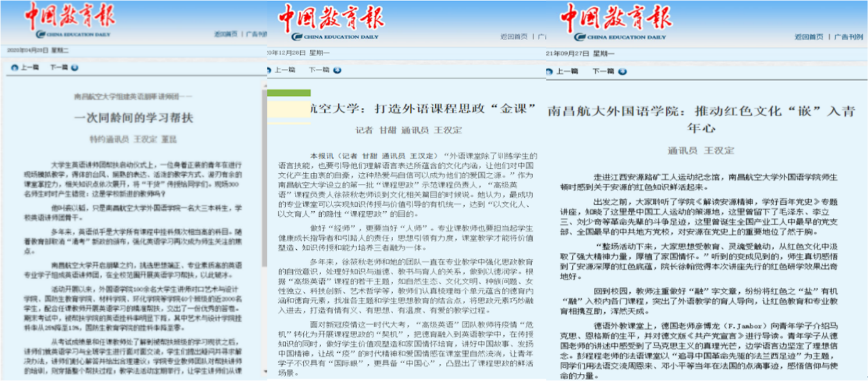Go to 下一篇 text in middle page
Image resolution: width=868 pixels, height=381 pixels.
coord(319,70)
